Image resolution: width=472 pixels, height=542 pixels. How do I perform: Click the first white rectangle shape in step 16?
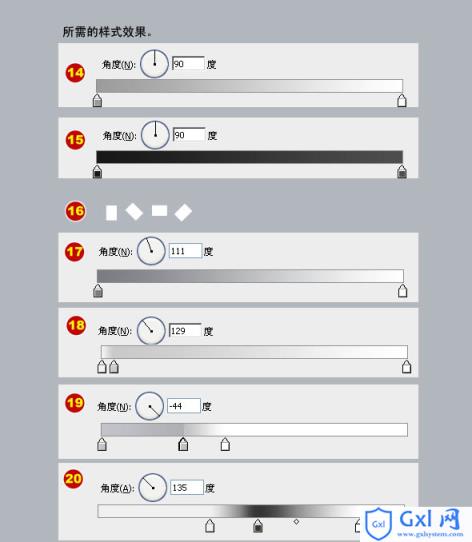(111, 213)
